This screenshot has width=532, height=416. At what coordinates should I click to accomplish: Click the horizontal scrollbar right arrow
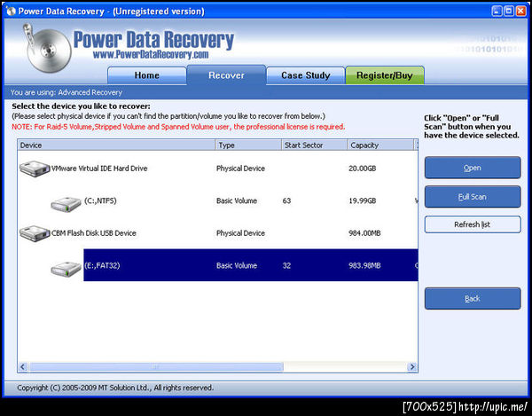(x=412, y=367)
